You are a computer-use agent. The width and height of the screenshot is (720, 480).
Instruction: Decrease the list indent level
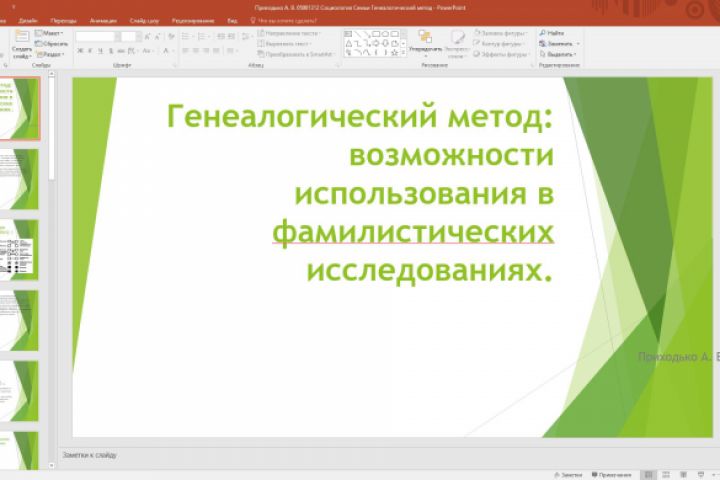click(221, 37)
